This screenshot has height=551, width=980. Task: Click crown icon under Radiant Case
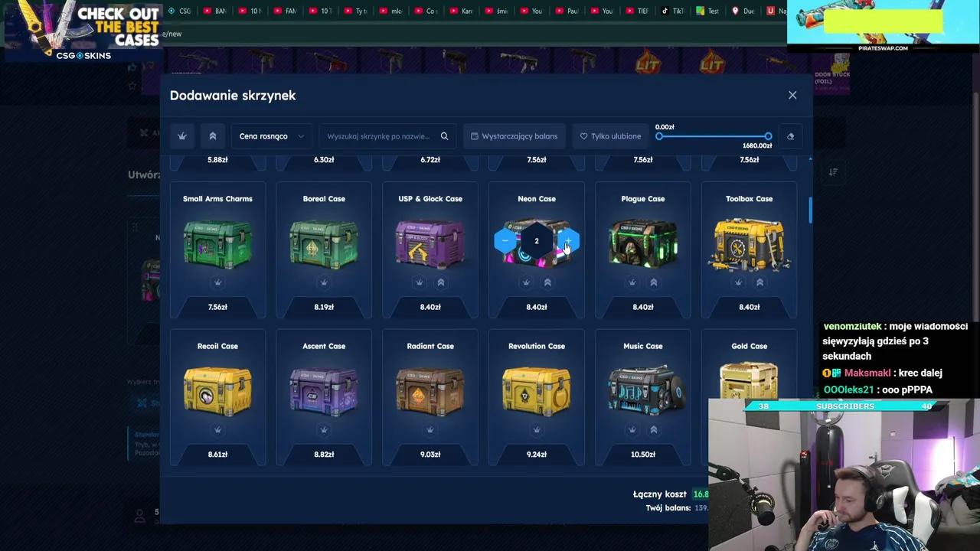pyautogui.click(x=430, y=430)
